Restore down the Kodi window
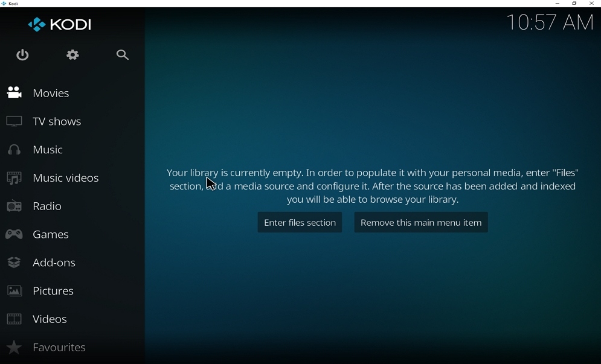The height and width of the screenshot is (364, 601). pos(574,4)
